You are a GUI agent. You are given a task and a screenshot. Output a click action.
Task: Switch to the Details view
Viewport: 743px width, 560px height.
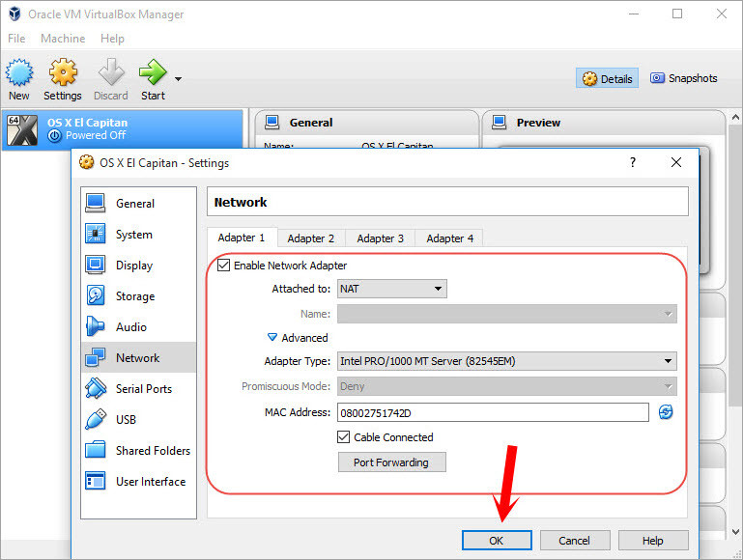point(607,78)
